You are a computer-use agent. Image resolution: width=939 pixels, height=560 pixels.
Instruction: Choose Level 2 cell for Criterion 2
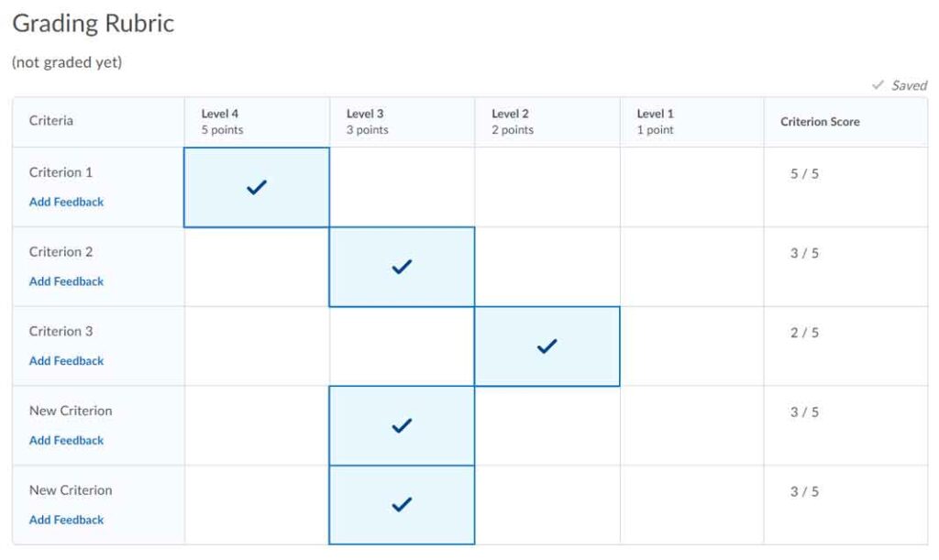(x=547, y=267)
